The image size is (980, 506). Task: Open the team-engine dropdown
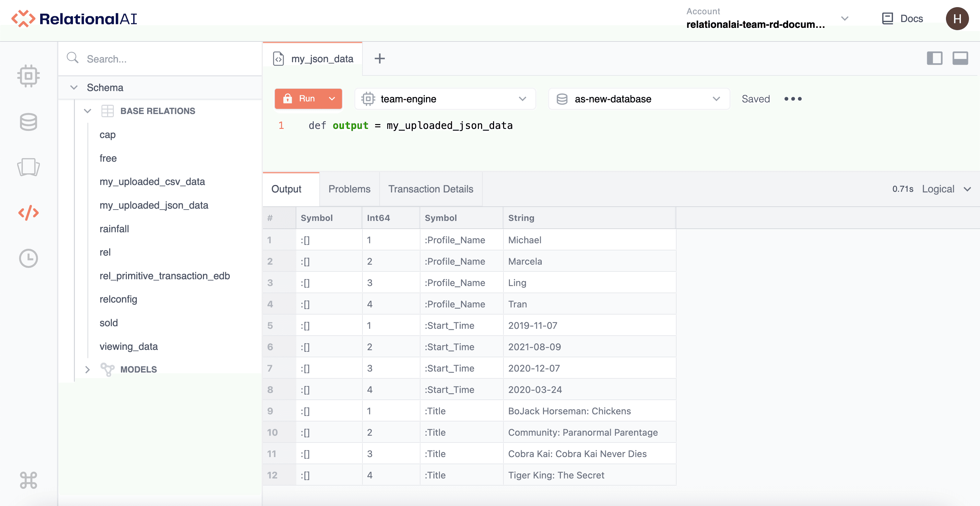(x=445, y=99)
